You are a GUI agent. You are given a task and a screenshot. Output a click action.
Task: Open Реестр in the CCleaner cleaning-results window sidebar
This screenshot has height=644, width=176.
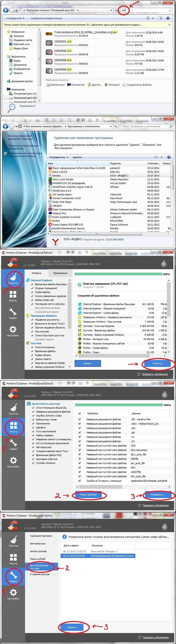pyautogui.click(x=13, y=296)
